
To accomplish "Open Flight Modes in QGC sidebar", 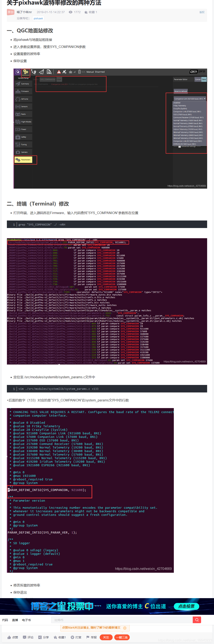I will point(23,122).
